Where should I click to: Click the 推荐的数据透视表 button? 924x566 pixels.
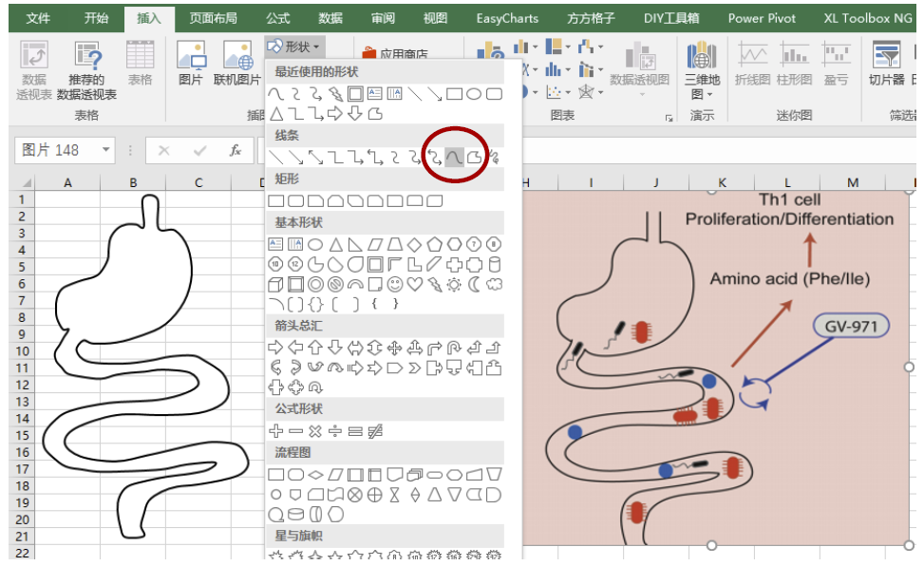pyautogui.click(x=86, y=70)
